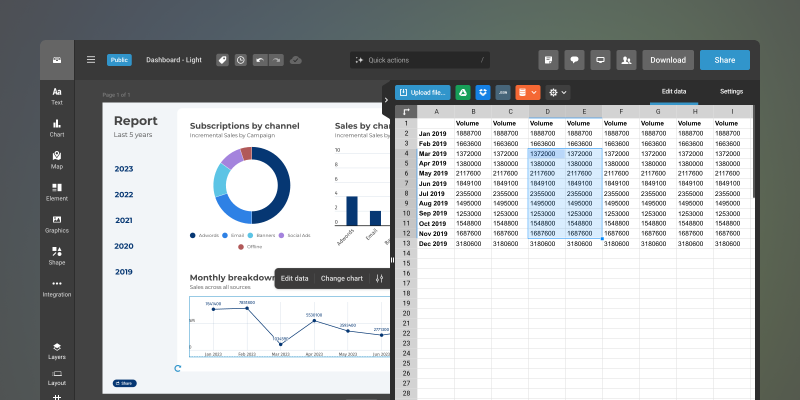Open the Layout panel in sidebar
Image resolution: width=800 pixels, height=400 pixels.
57,378
